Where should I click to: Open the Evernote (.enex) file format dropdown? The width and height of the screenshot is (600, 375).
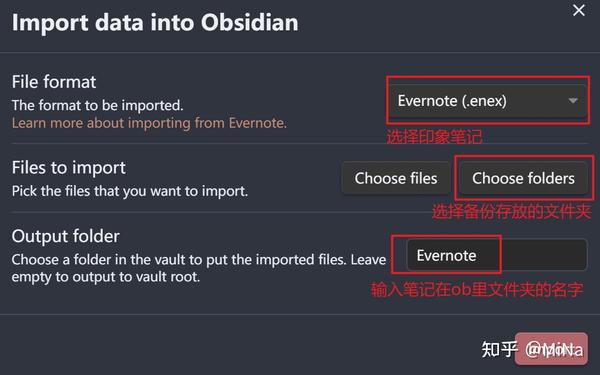coord(488,101)
